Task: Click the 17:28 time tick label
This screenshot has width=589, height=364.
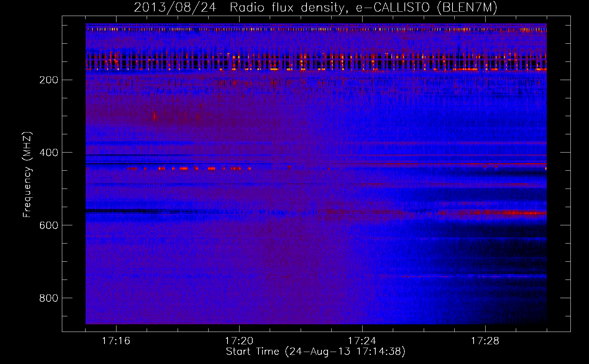Action: pyautogui.click(x=485, y=341)
